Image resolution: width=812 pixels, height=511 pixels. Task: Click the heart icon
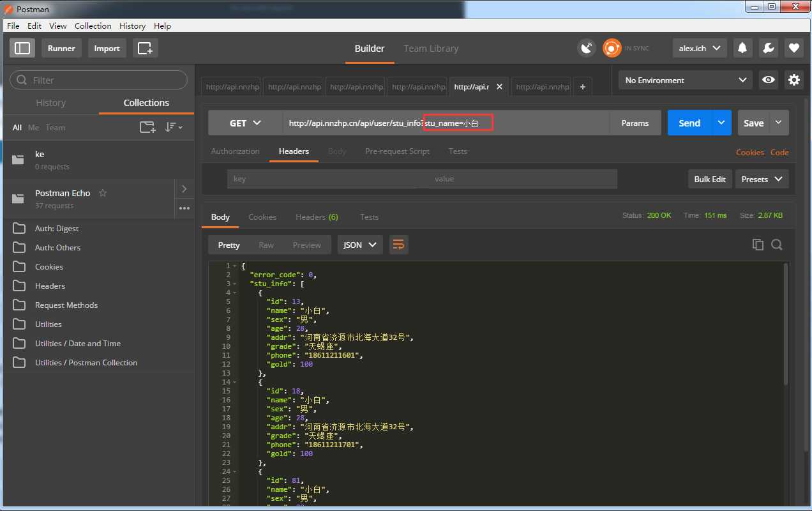pos(793,48)
